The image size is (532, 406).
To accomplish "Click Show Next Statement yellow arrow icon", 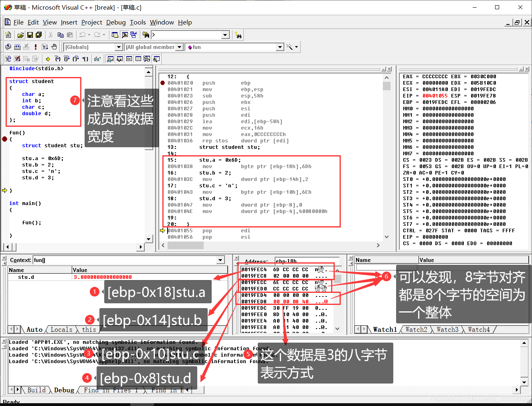I will (x=48, y=59).
